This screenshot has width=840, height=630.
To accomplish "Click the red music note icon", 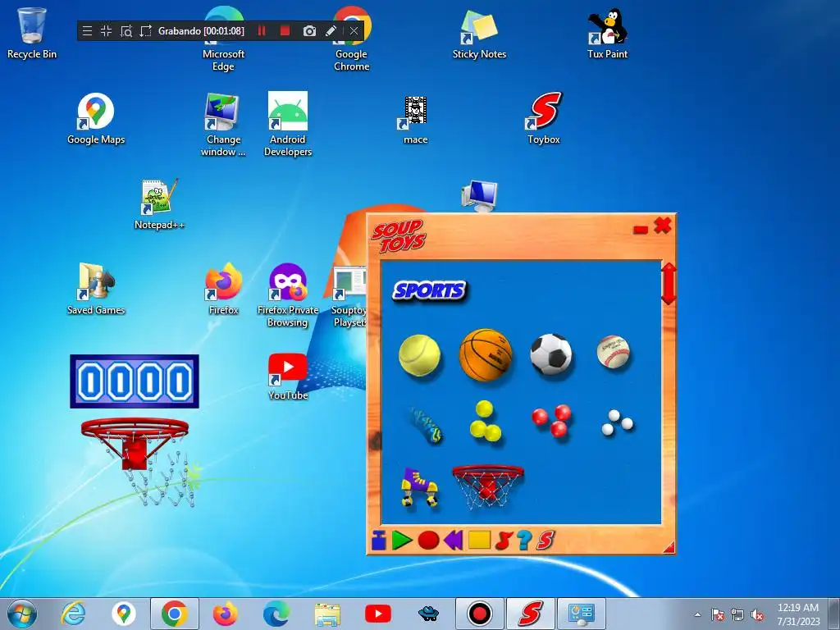I will (x=504, y=540).
